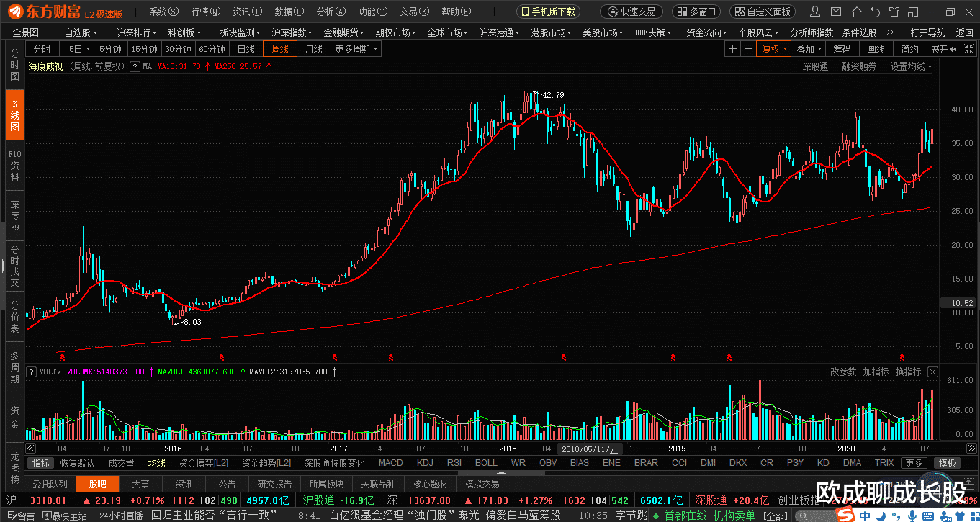The width and height of the screenshot is (980, 522).
Task: Close the volume indicator panel
Action: (933, 372)
